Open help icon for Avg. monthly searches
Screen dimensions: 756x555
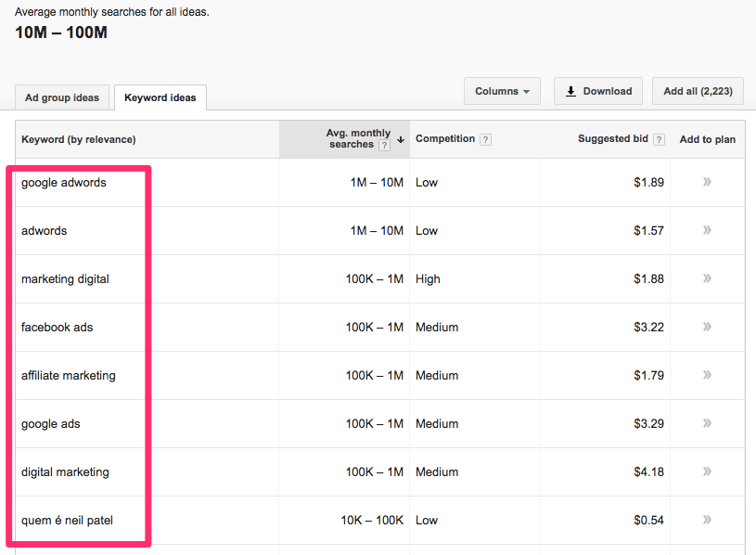pos(384,146)
